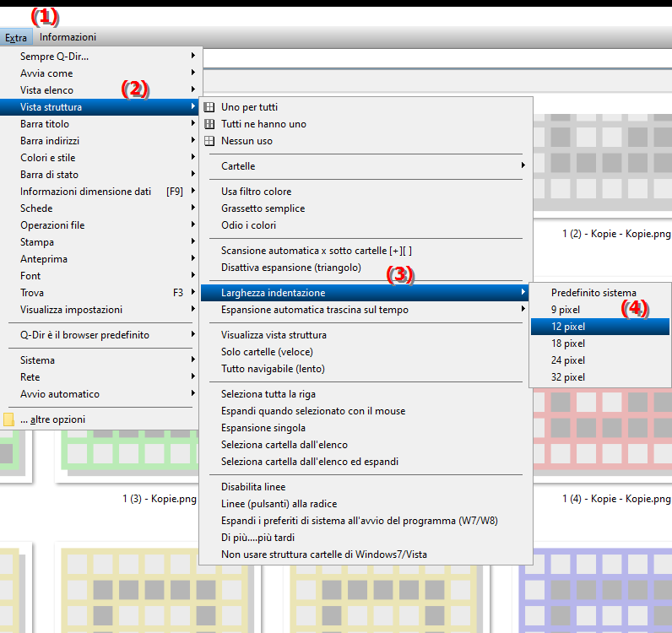Expand the 'Colori e stile' submenu

(x=99, y=158)
